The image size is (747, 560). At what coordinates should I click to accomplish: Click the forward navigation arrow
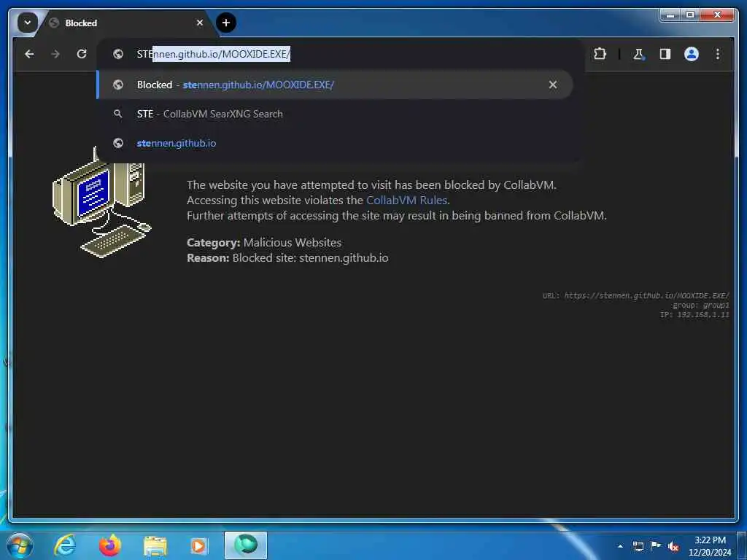click(x=55, y=54)
